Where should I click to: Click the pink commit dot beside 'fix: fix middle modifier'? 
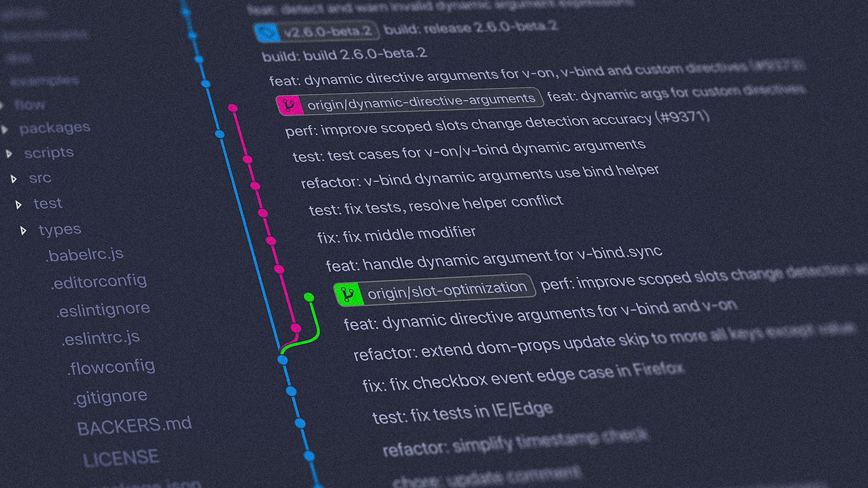[x=269, y=241]
